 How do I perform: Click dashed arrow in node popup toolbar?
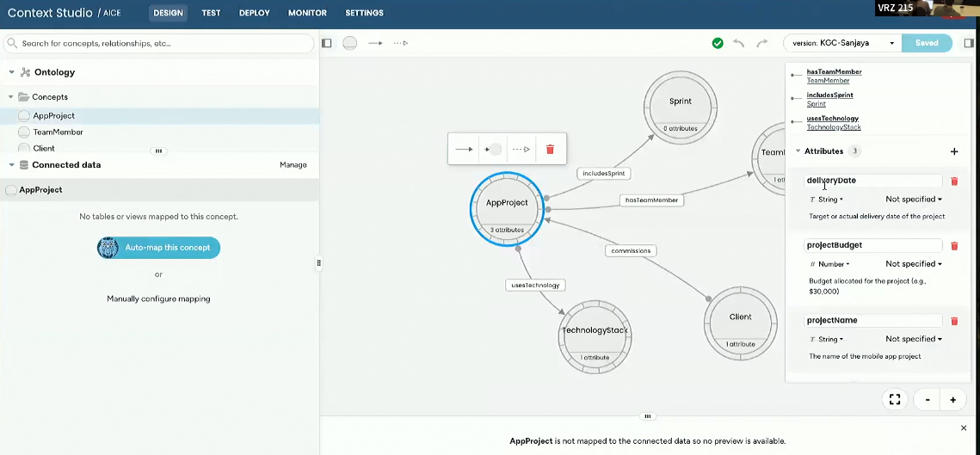click(x=521, y=150)
